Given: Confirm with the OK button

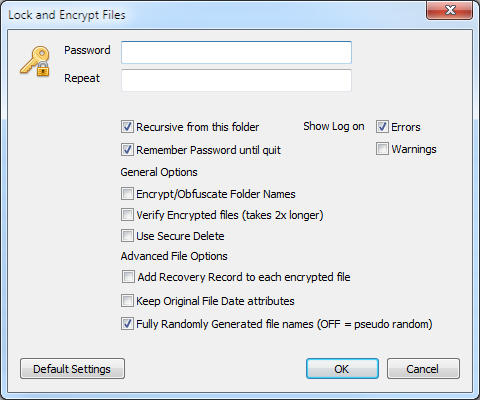Looking at the screenshot, I should click(x=342, y=369).
